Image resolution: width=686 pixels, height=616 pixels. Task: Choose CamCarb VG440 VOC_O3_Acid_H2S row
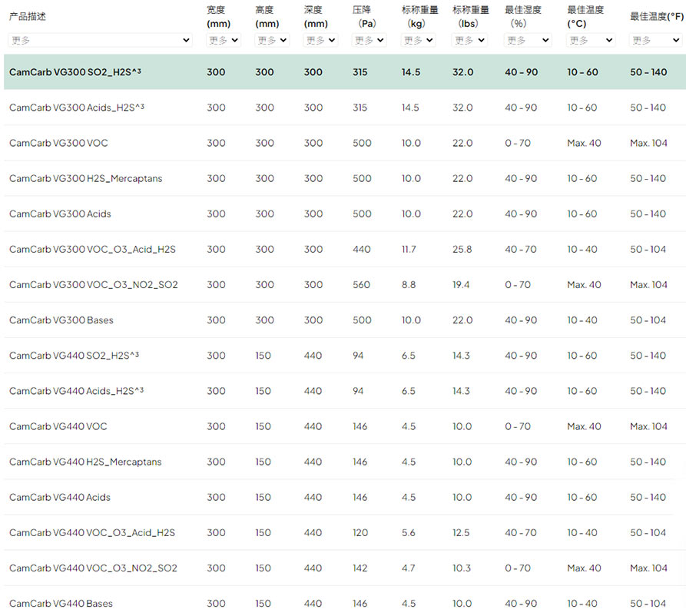(x=345, y=533)
